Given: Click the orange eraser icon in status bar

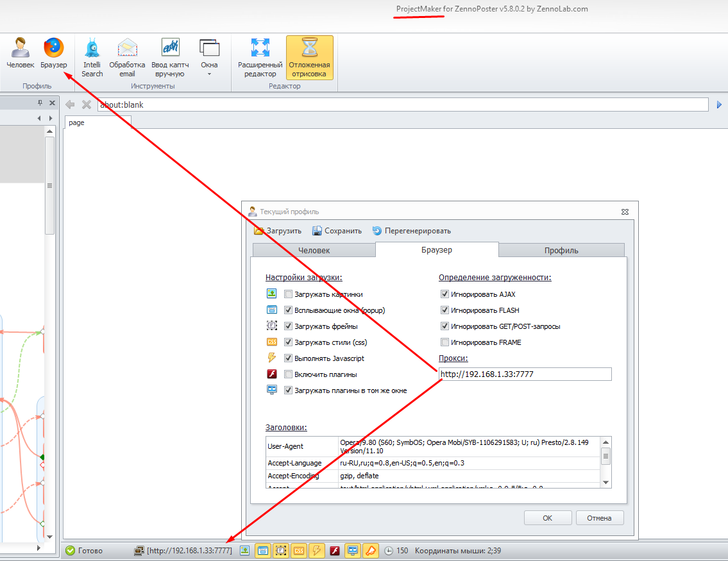Looking at the screenshot, I should (371, 551).
